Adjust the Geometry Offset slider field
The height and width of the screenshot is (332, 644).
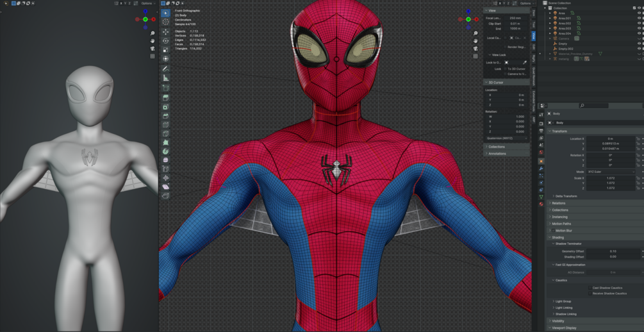613,251
